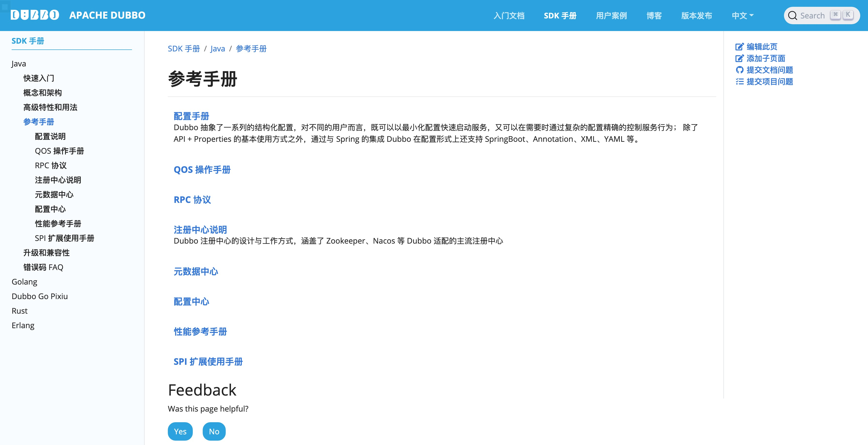
Task: Select 注册中心说明 in the sidebar
Action: tap(58, 180)
